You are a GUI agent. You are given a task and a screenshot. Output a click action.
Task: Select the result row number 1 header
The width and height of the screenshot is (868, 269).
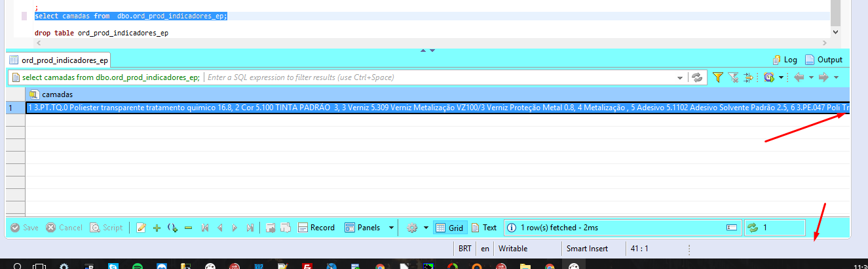[15, 108]
